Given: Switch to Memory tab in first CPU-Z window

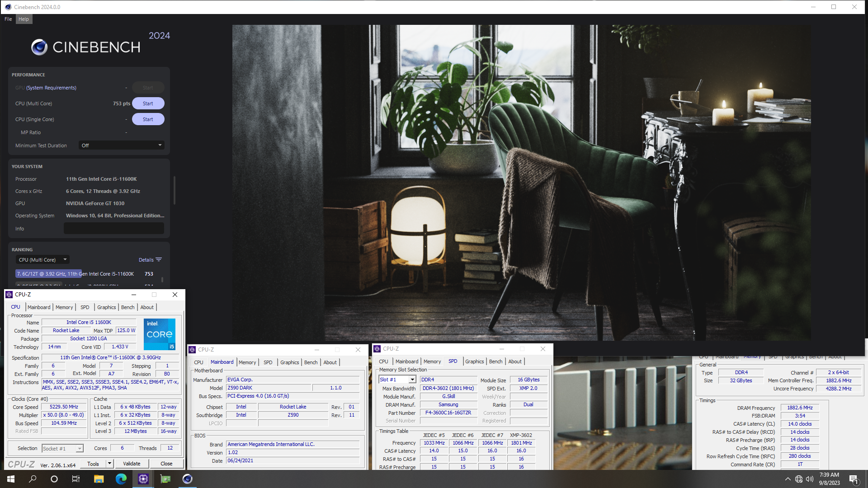Looking at the screenshot, I should 64,307.
